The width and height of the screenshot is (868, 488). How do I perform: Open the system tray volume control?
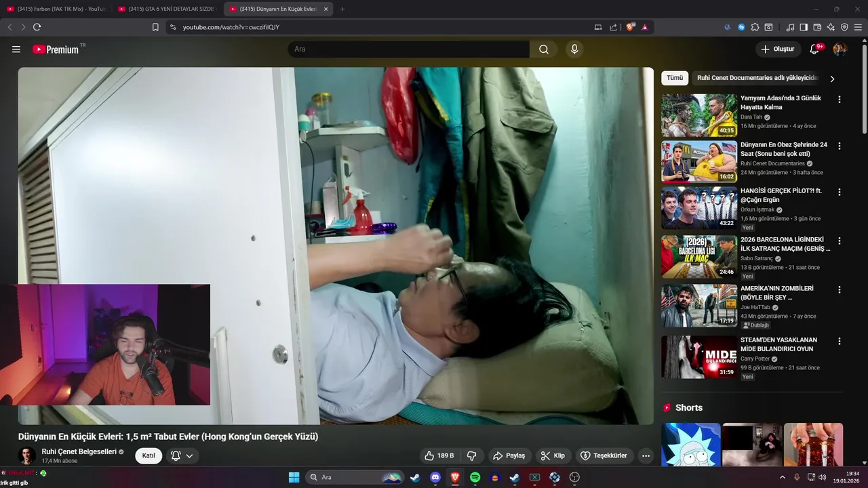(822, 477)
